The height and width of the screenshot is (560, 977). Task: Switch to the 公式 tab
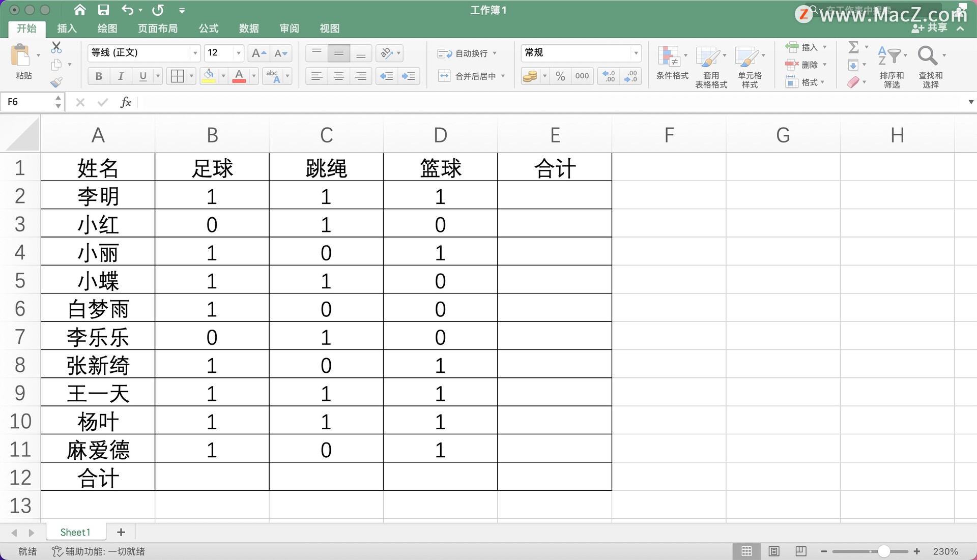[209, 28]
